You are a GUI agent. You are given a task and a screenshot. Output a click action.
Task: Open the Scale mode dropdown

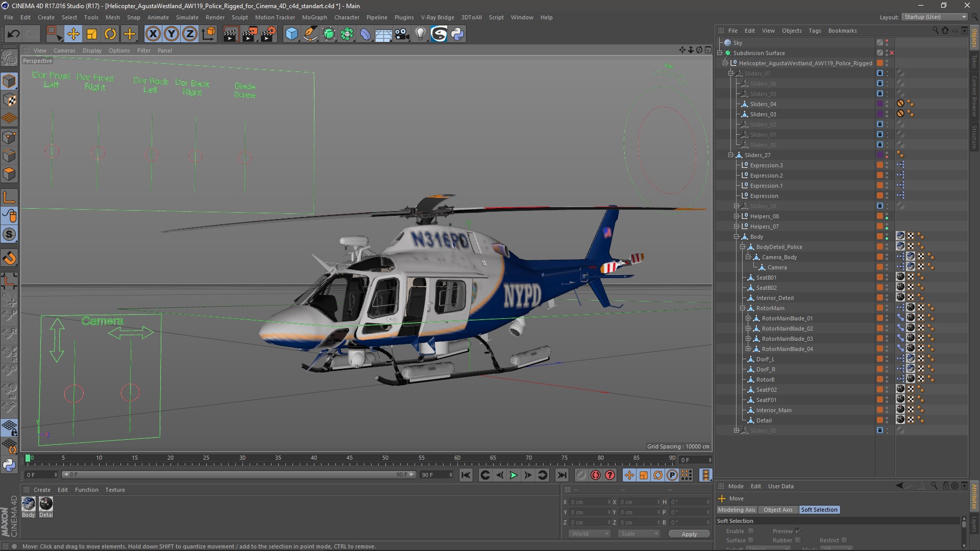pyautogui.click(x=639, y=534)
